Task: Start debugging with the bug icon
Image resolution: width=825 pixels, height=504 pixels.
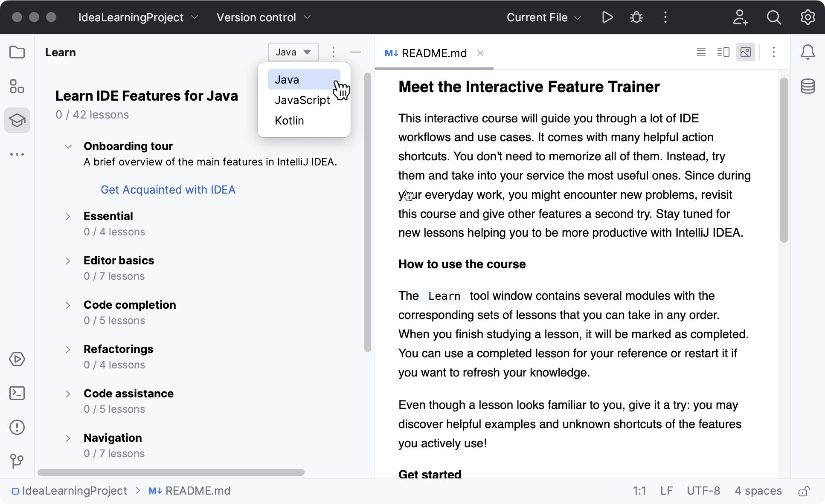Action: 636,17
